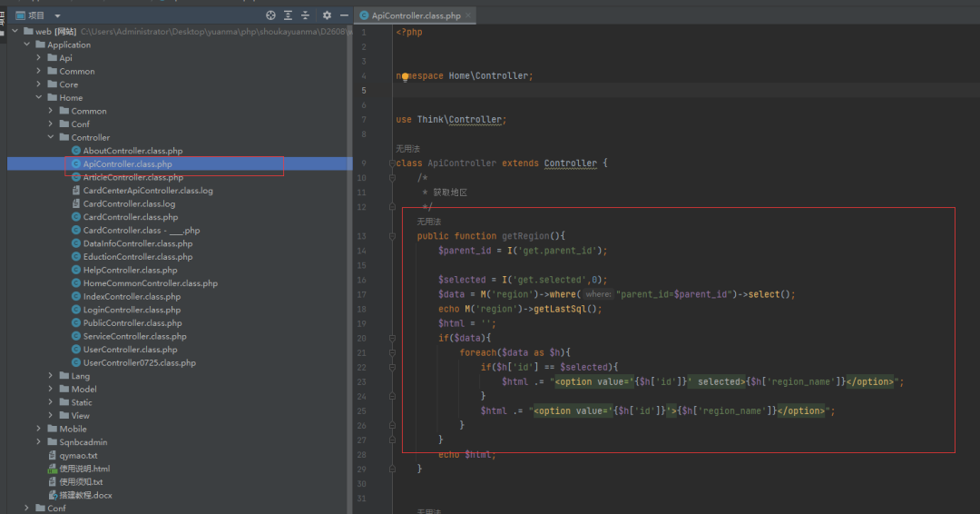Click the collapse all tree icon

pyautogui.click(x=305, y=15)
